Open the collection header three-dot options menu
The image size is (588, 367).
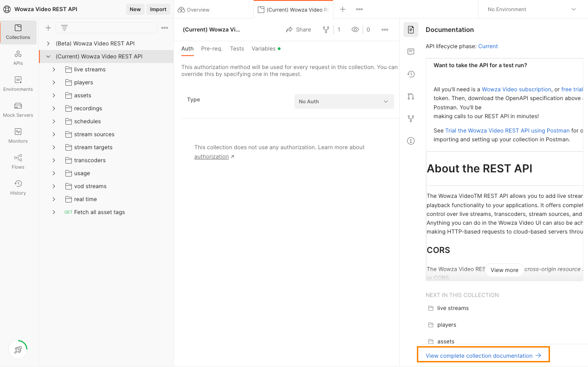click(385, 30)
